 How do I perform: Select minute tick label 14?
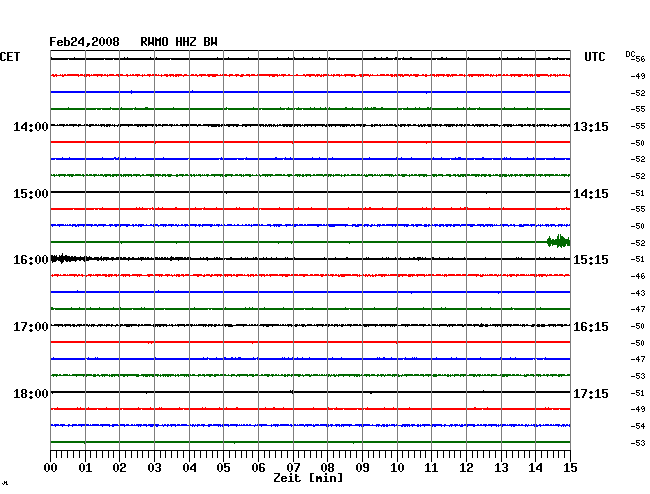(535, 467)
